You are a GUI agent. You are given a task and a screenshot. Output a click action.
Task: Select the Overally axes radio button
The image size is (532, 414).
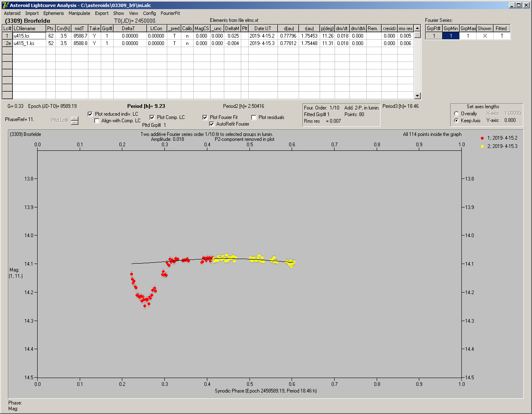tap(456, 114)
